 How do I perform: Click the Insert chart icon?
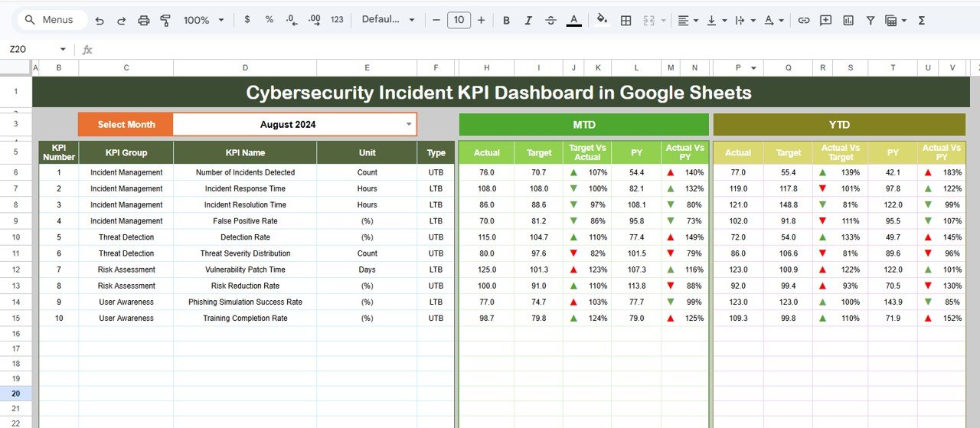click(848, 21)
